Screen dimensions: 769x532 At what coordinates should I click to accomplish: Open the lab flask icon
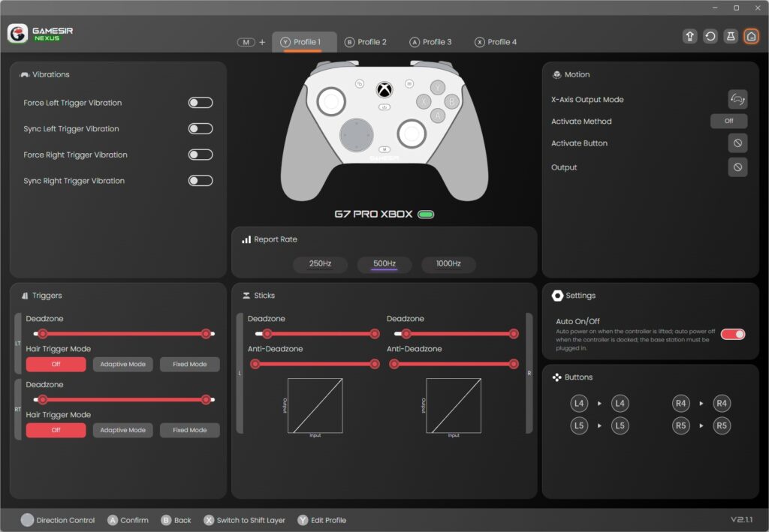(x=731, y=36)
